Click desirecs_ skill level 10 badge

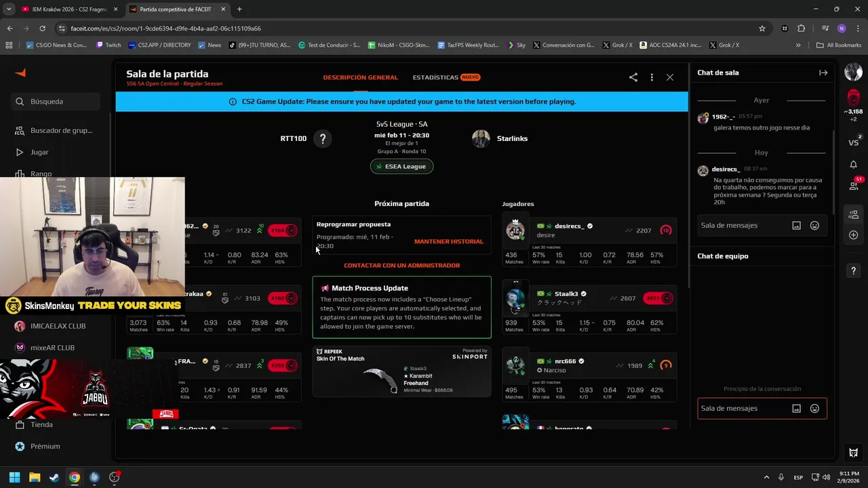(x=665, y=230)
